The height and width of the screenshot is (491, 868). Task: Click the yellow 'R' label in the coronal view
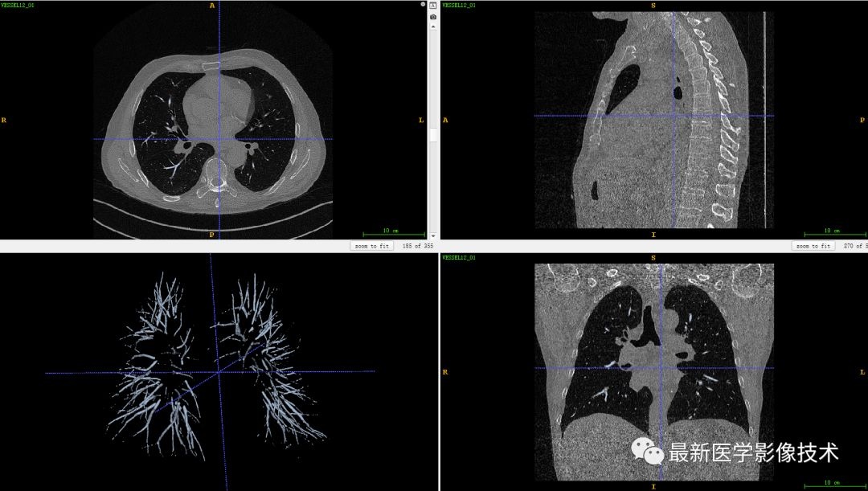click(x=445, y=372)
